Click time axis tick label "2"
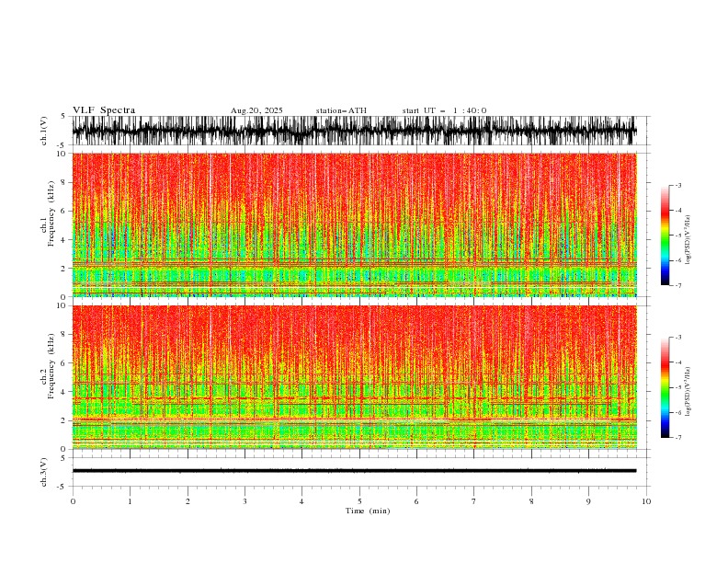This screenshot has height=563, width=728. tap(188, 501)
